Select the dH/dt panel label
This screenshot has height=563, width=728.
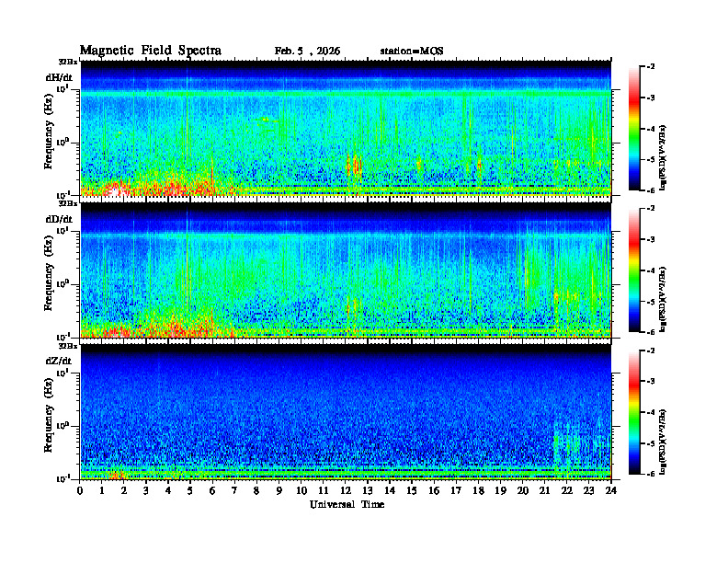[59, 77]
